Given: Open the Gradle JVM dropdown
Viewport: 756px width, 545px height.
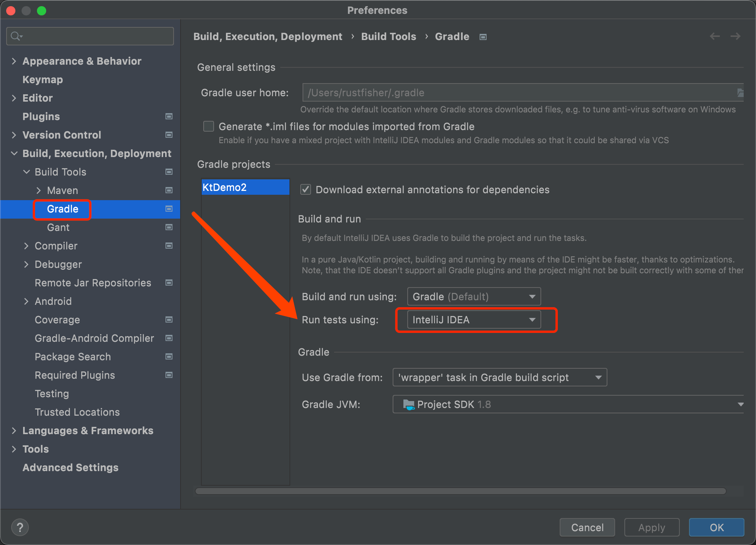Looking at the screenshot, I should tap(568, 404).
